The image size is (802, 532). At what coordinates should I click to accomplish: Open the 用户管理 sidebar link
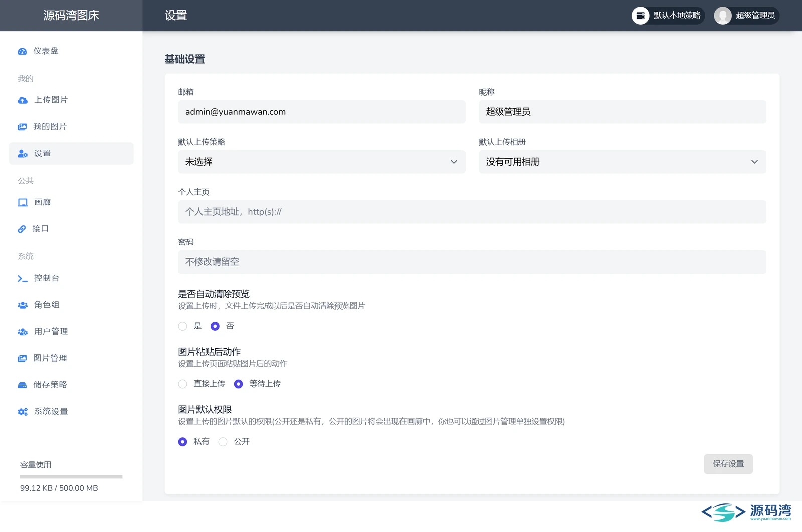[x=71, y=332]
